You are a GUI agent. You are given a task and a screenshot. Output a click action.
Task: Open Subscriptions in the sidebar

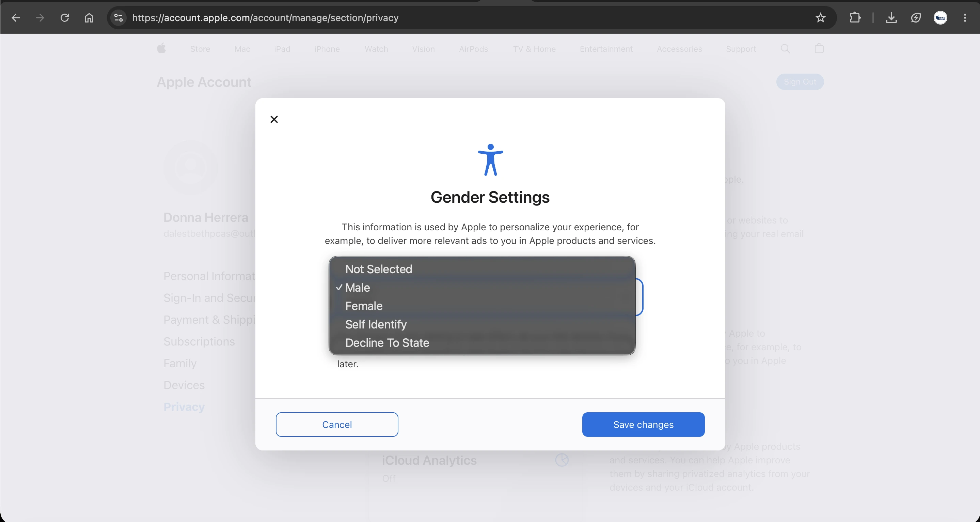click(x=199, y=341)
